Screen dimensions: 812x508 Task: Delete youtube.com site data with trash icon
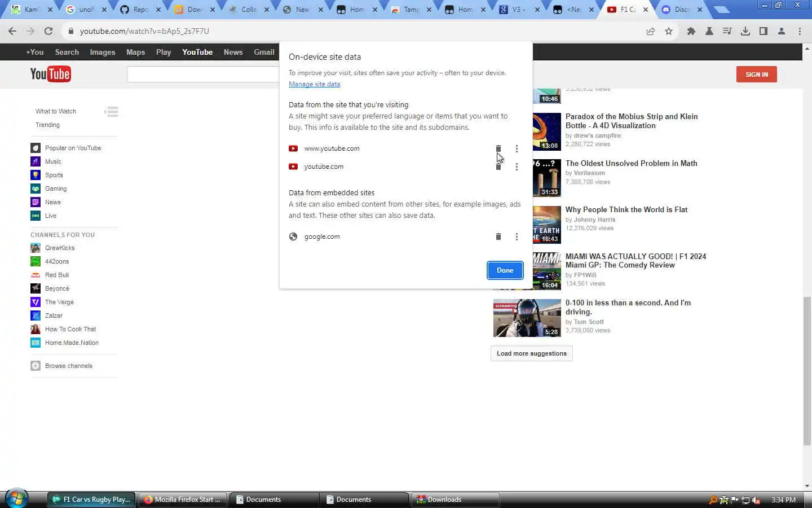(x=498, y=167)
